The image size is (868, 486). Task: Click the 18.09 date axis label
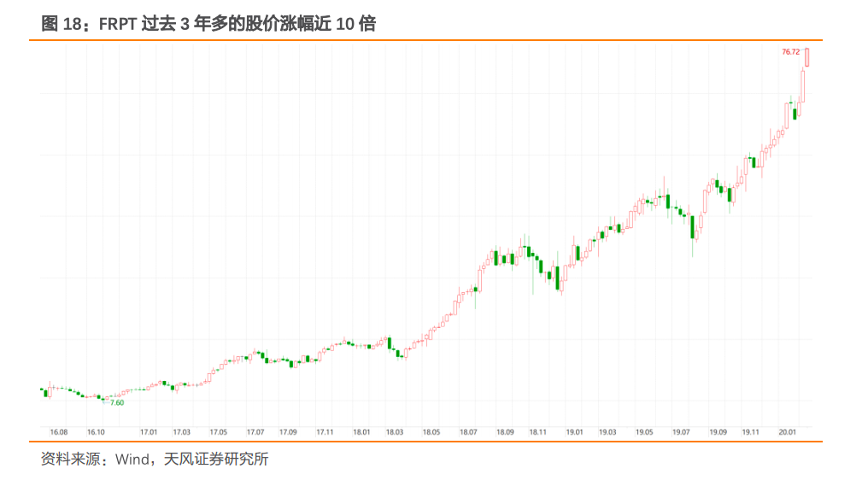505,431
